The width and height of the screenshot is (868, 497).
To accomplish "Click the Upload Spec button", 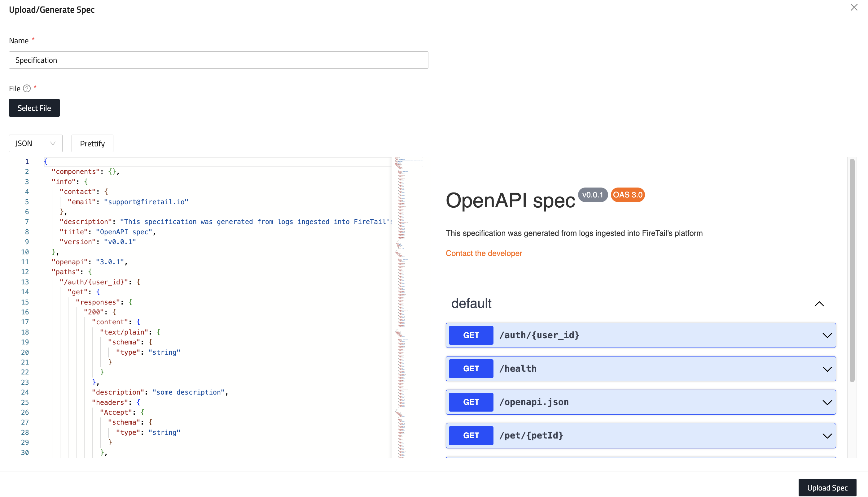I will (x=827, y=488).
